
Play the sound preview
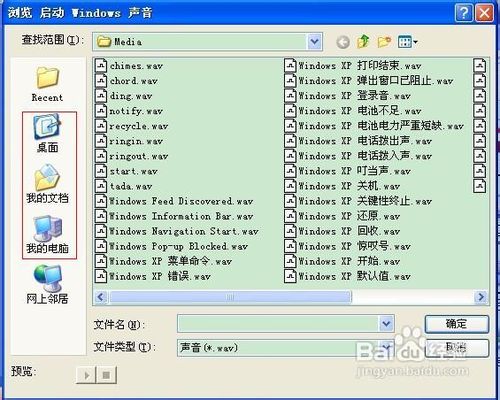point(86,375)
